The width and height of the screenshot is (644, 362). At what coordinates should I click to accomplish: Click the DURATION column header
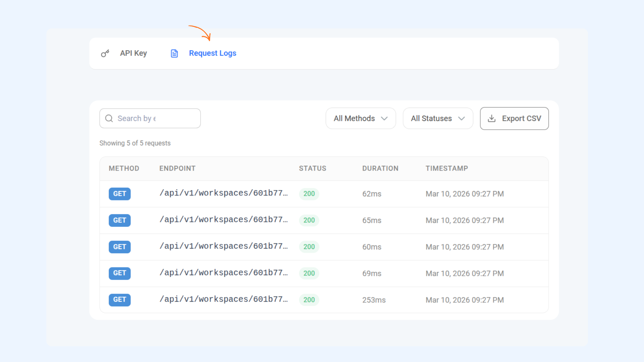coord(380,168)
